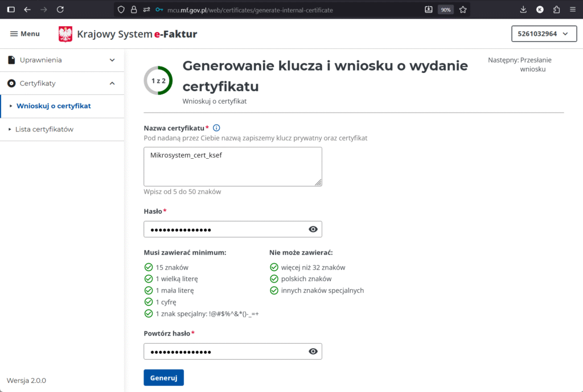Select Wnioskuj o certyfikat sidebar item
583x392 pixels.
click(x=54, y=106)
